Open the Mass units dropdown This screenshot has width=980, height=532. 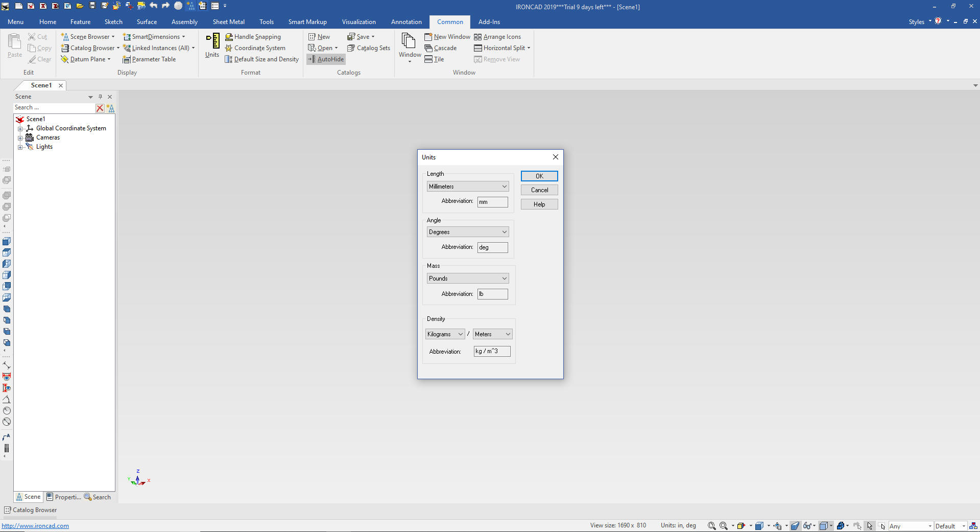(467, 279)
